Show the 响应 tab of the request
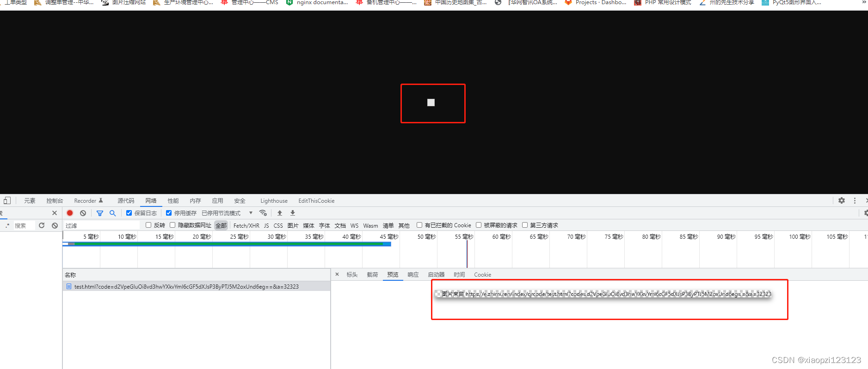The image size is (868, 369). [x=413, y=274]
